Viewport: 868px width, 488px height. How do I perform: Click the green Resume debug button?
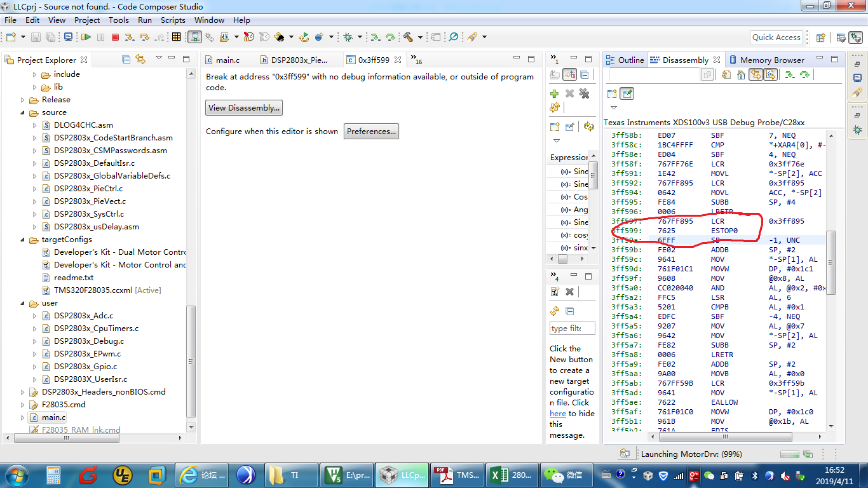tap(86, 37)
